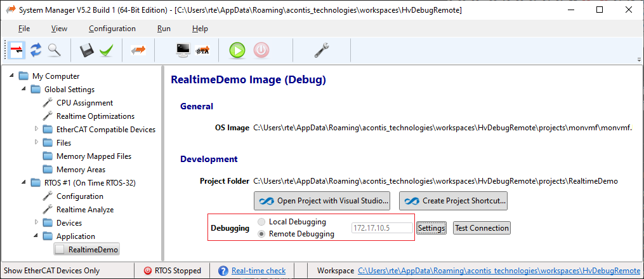Image resolution: width=644 pixels, height=279 pixels.
Task: Click the green checkmark apply icon
Action: (107, 51)
